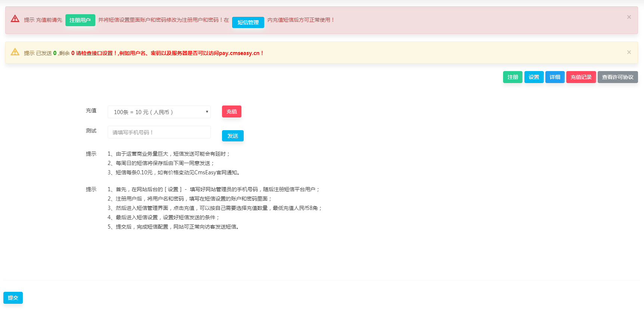Click the red warning triangle icon

point(15,19)
